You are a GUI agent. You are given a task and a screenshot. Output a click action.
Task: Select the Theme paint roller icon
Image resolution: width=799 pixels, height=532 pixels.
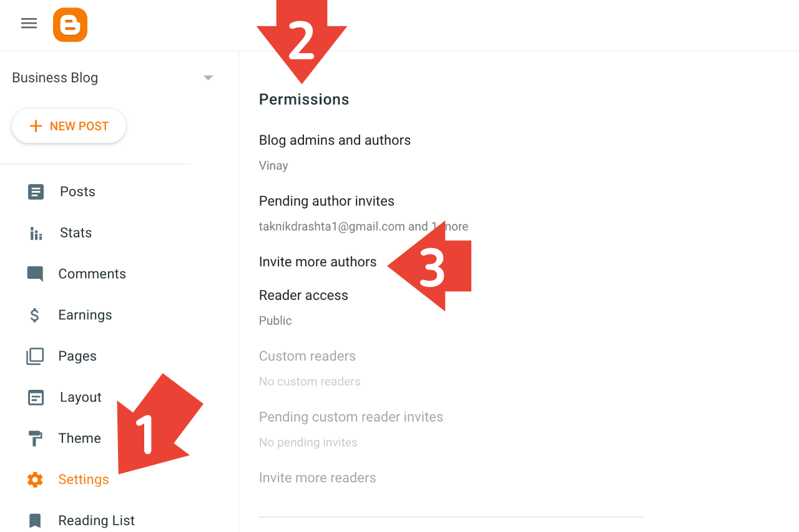pos(36,438)
